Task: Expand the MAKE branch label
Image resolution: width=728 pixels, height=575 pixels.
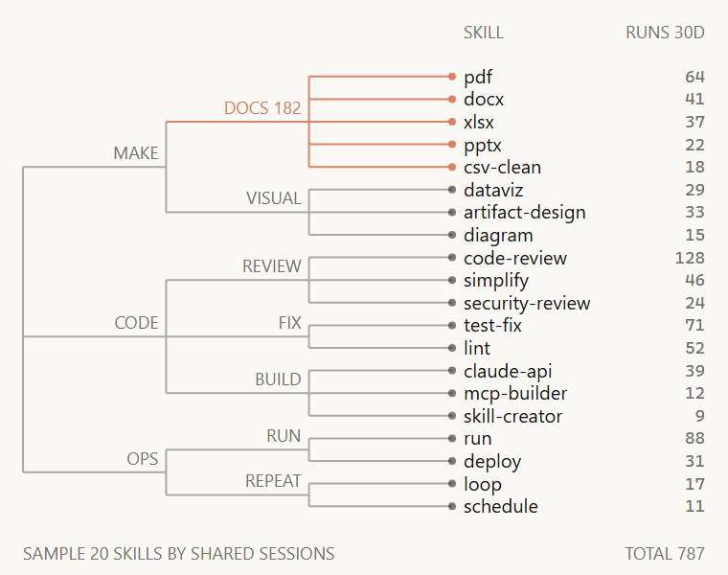Action: (136, 153)
